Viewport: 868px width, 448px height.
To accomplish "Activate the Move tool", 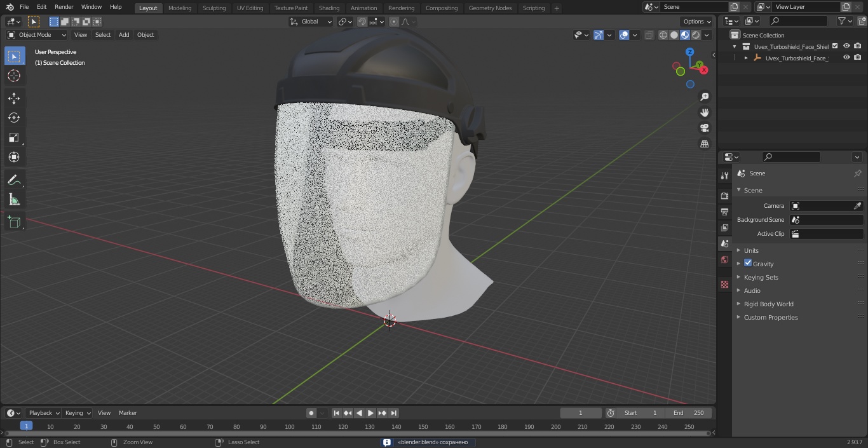I will (14, 98).
